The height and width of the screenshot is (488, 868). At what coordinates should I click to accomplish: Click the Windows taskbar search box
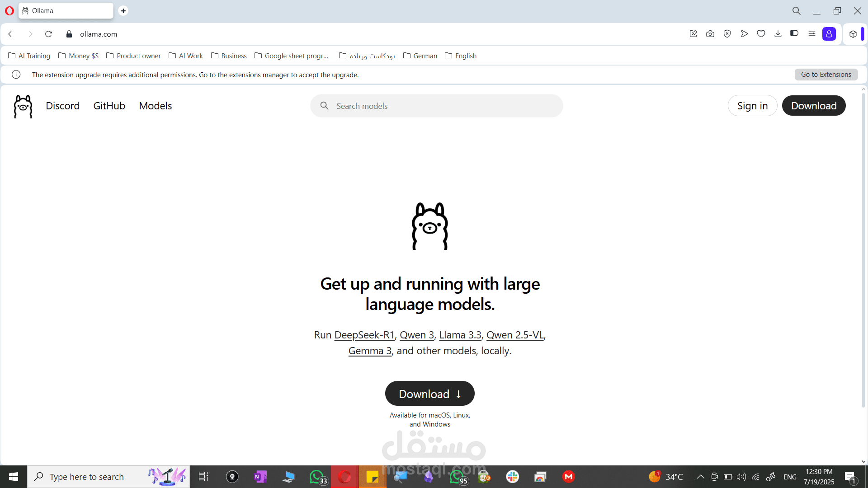tap(108, 477)
